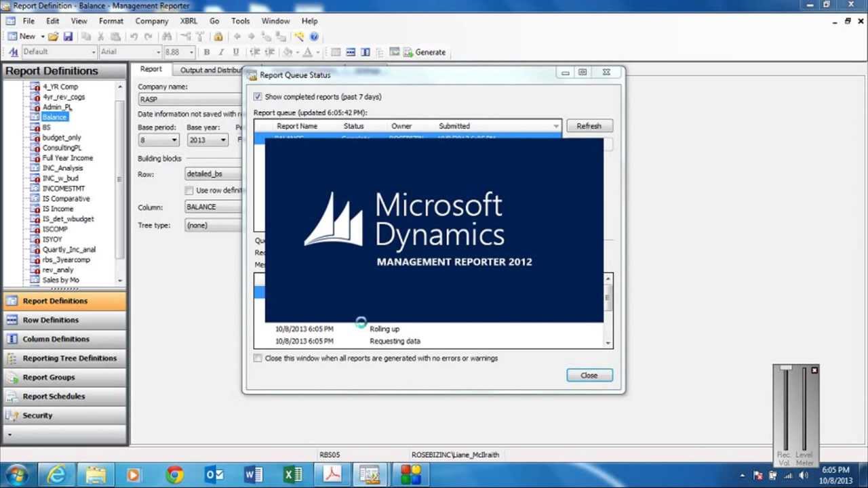
Task: Click the font color A icon
Action: coord(307,52)
